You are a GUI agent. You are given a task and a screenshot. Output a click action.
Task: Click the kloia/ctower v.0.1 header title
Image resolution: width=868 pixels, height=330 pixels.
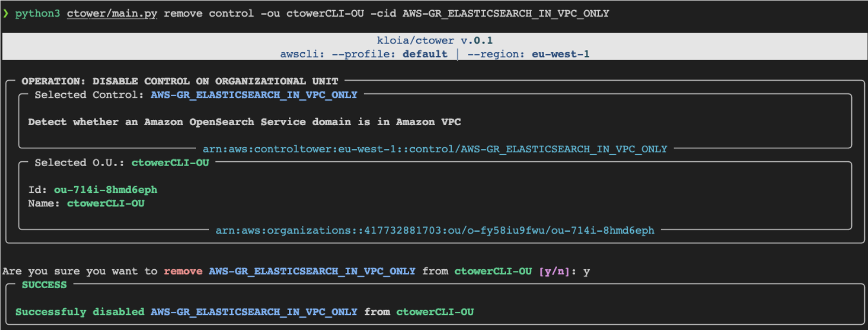pyautogui.click(x=434, y=40)
